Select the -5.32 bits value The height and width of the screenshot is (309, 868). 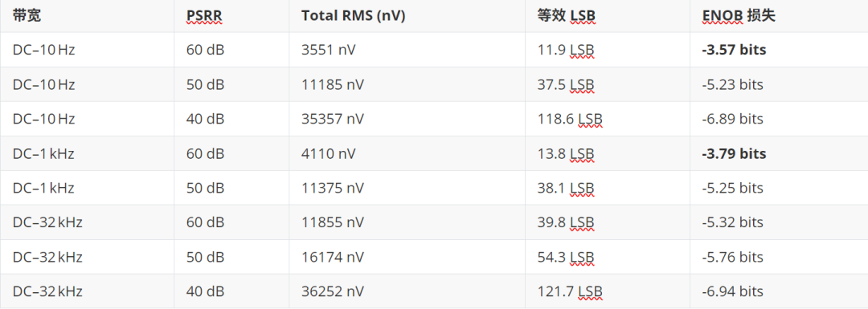click(732, 222)
